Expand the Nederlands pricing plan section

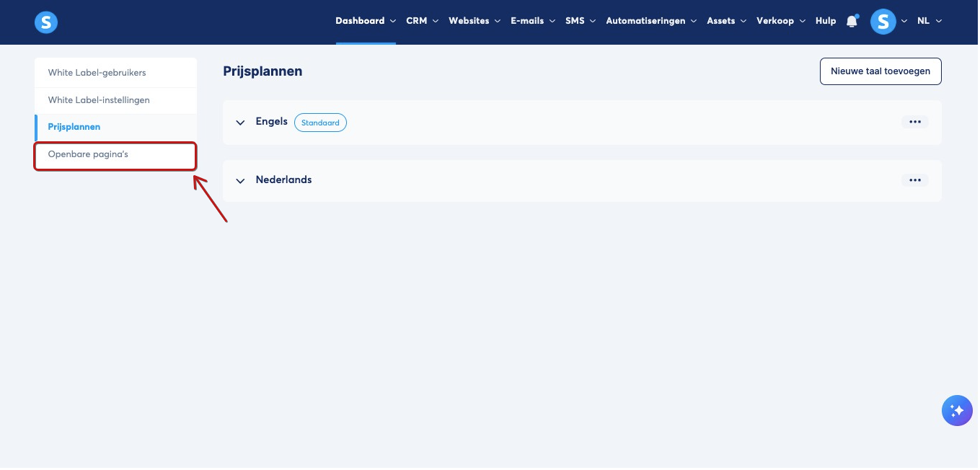241,181
